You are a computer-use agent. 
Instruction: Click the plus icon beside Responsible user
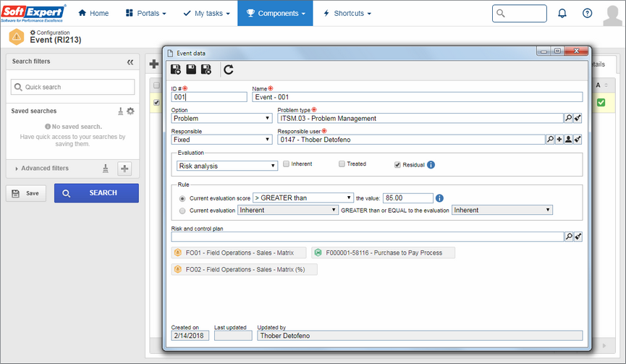[559, 139]
